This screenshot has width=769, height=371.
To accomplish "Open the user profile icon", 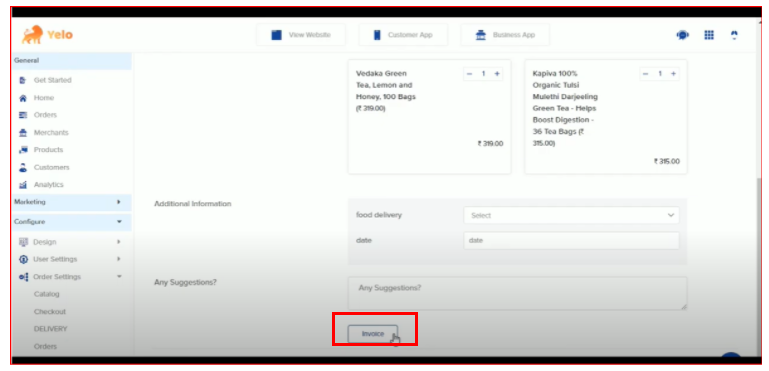I will coord(734,35).
